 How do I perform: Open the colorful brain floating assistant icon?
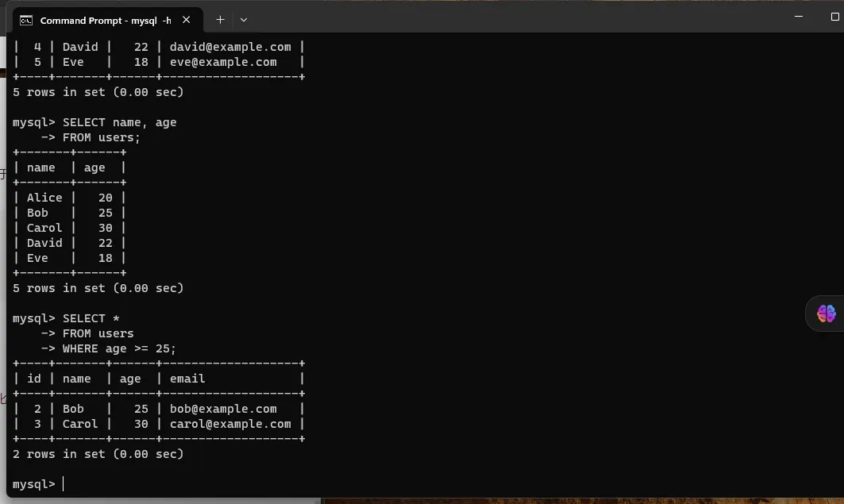tap(826, 314)
